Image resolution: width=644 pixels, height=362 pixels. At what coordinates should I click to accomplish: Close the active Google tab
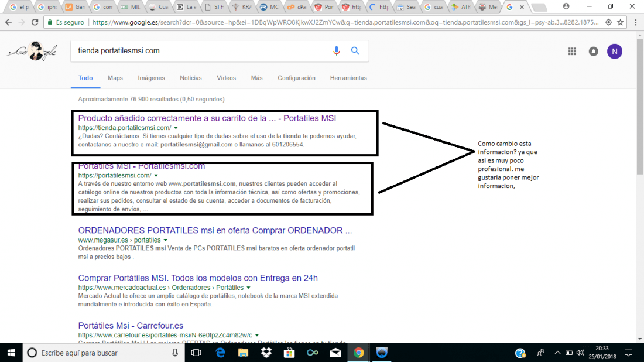(x=522, y=7)
